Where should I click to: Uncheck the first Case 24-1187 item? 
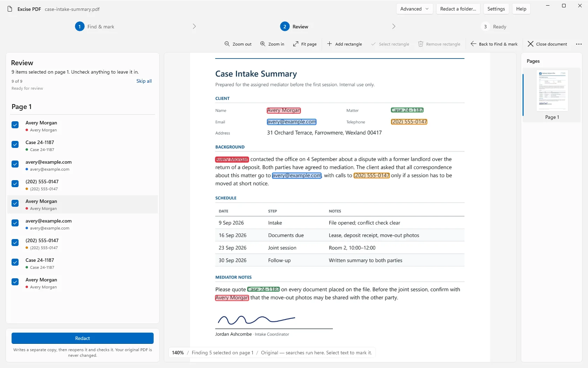click(x=15, y=144)
